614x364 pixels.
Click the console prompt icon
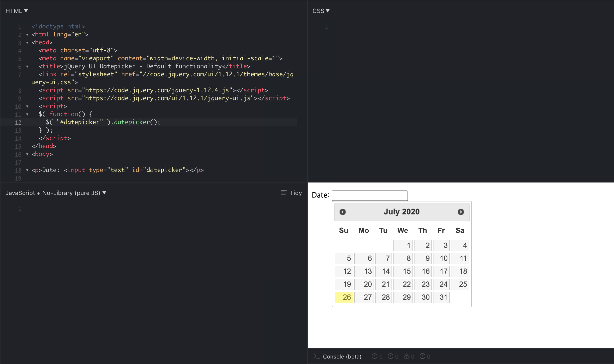(x=316, y=356)
